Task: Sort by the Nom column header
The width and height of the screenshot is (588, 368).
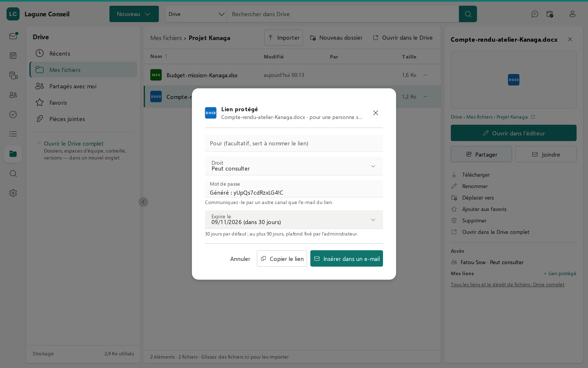Action: point(159,56)
